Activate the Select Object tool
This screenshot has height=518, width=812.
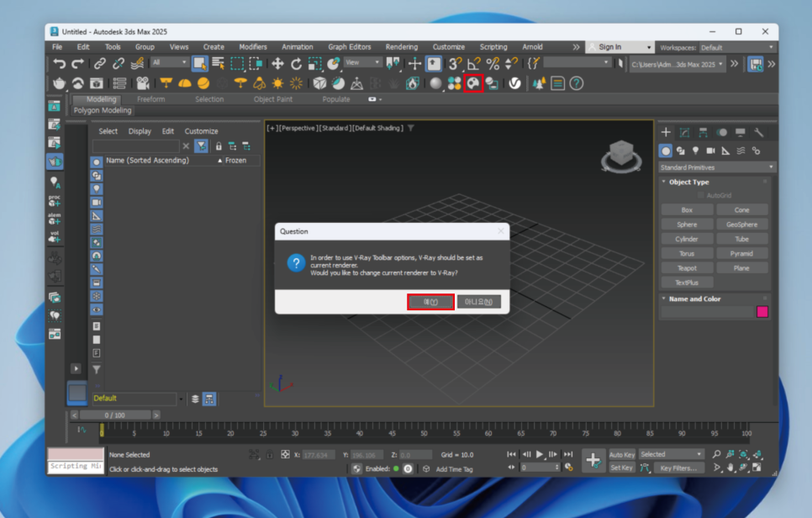[x=199, y=64]
